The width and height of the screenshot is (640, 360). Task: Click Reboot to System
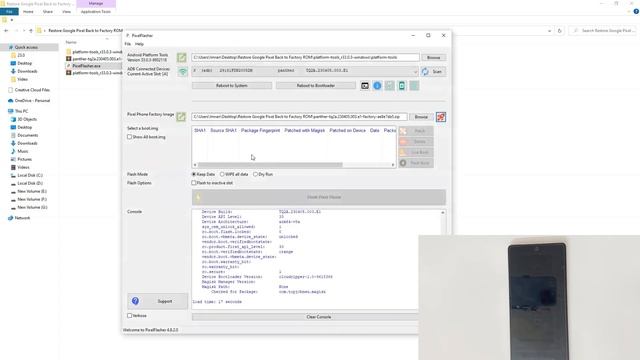[232, 86]
